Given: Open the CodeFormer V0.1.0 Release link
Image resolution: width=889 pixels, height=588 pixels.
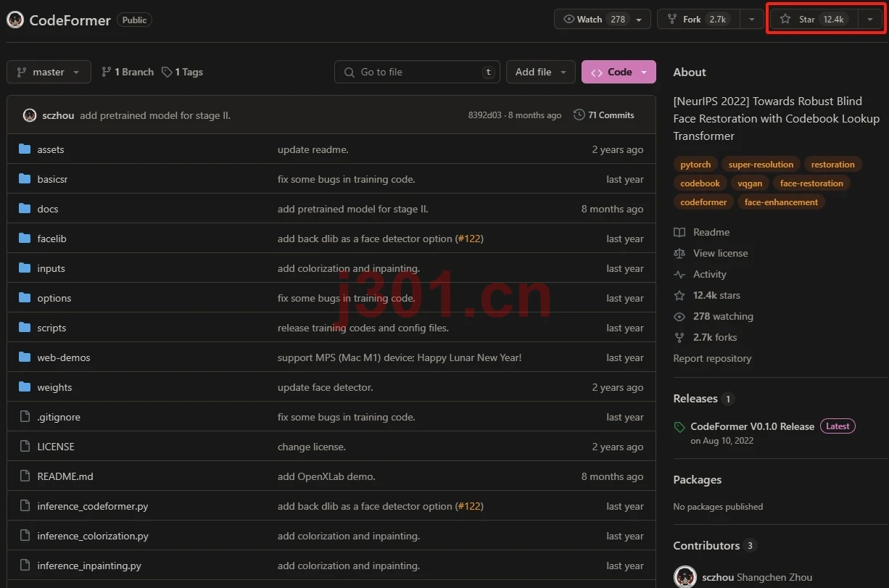Looking at the screenshot, I should tap(752, 426).
